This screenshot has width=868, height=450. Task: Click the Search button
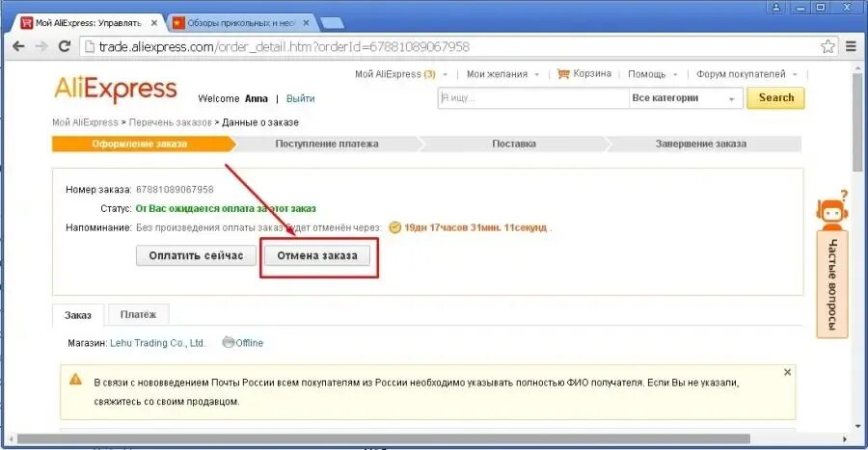pyautogui.click(x=775, y=98)
